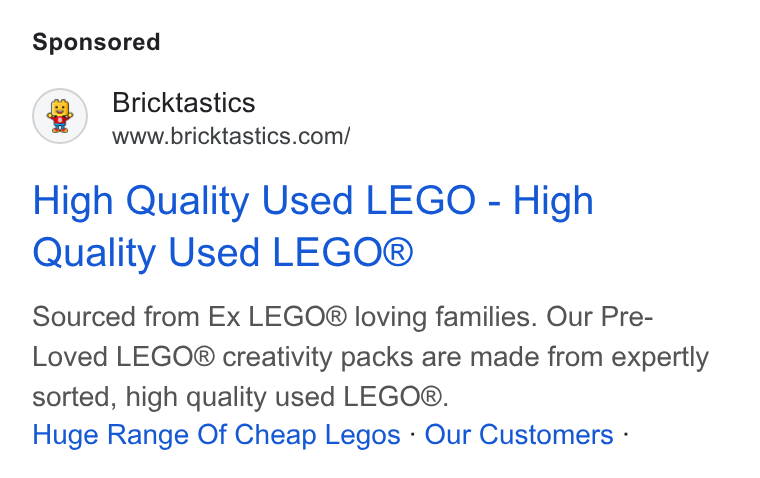The image size is (760, 478).
Task: Click the word 'expertly' in the description
Action: [660, 359]
